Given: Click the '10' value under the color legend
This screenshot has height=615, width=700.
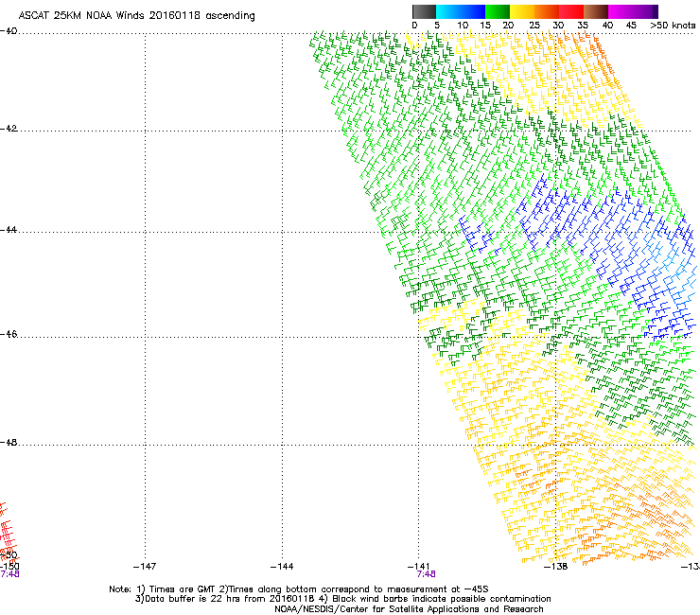Looking at the screenshot, I should (x=463, y=26).
